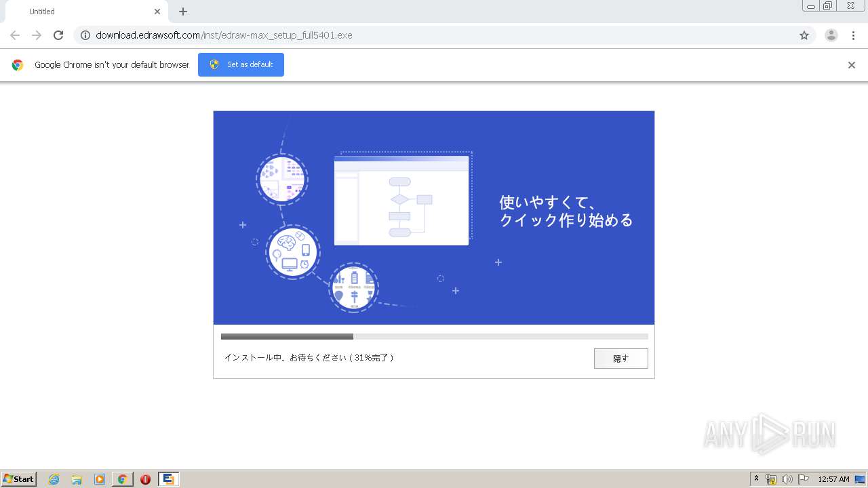
Task: Open the Chrome profile avatar menu
Action: (x=831, y=35)
